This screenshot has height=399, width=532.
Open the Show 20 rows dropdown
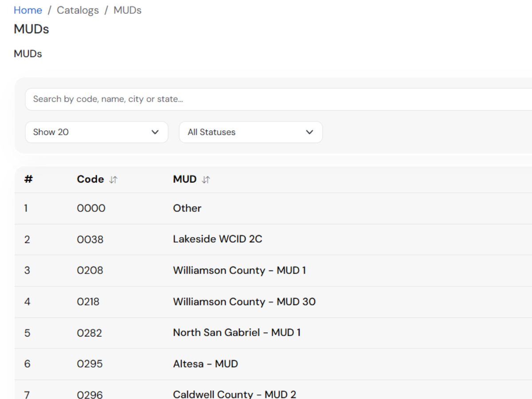pos(97,132)
